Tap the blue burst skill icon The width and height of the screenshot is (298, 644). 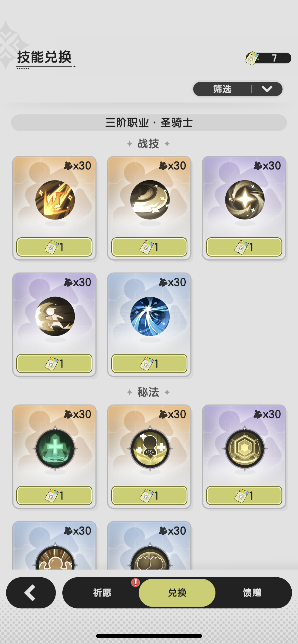coord(150,316)
